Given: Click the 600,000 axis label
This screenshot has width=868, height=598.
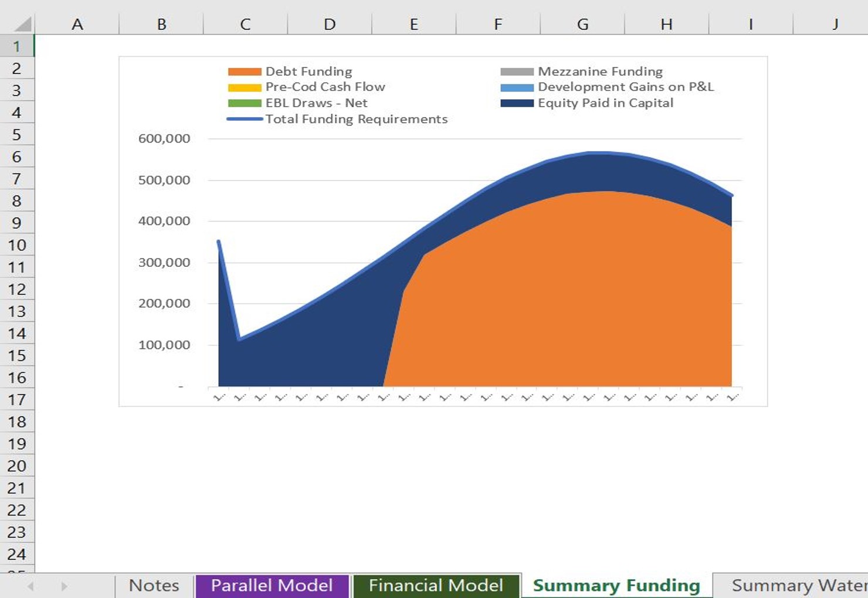Looking at the screenshot, I should click(164, 139).
